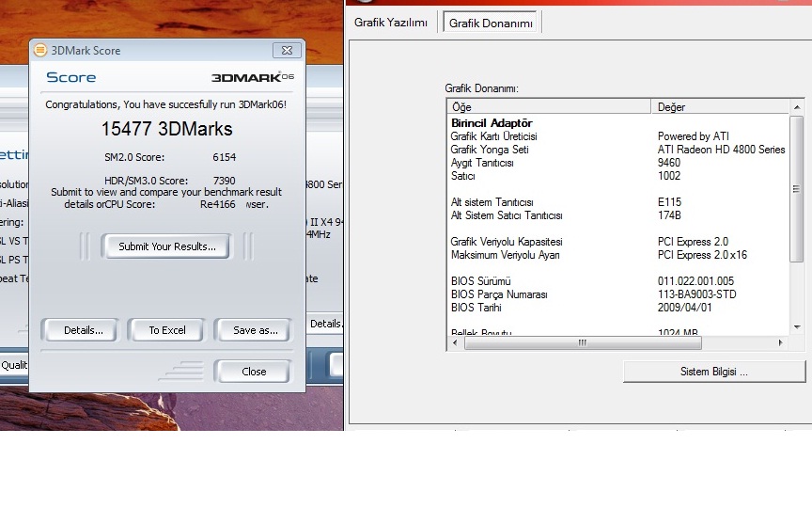The image size is (812, 508).
Task: Select the Satıcı row
Action: point(618,176)
